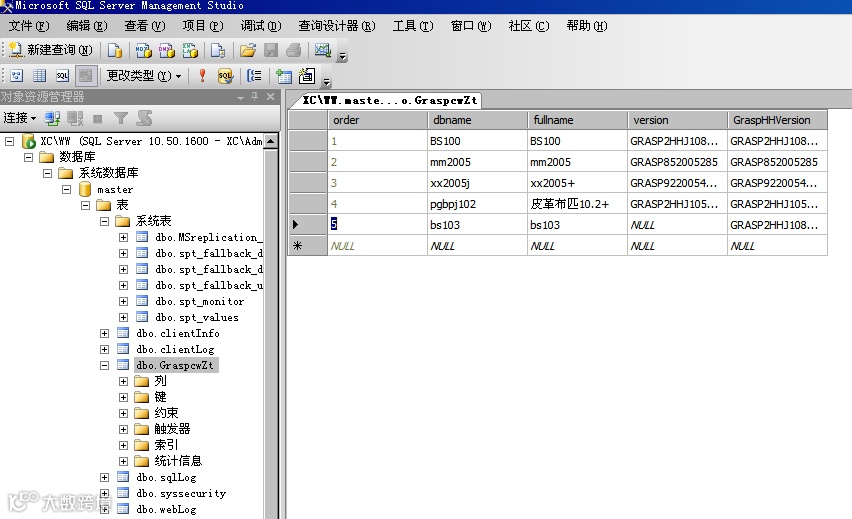Click the Add New Derived Table icon
852x519 pixels.
pyautogui.click(x=306, y=76)
